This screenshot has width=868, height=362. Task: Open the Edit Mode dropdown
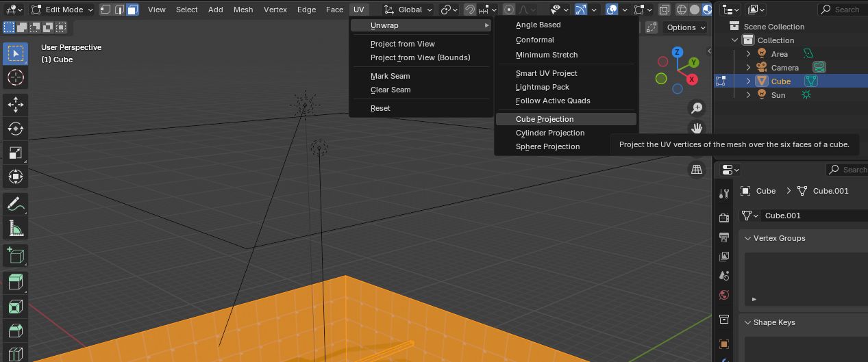pyautogui.click(x=62, y=10)
